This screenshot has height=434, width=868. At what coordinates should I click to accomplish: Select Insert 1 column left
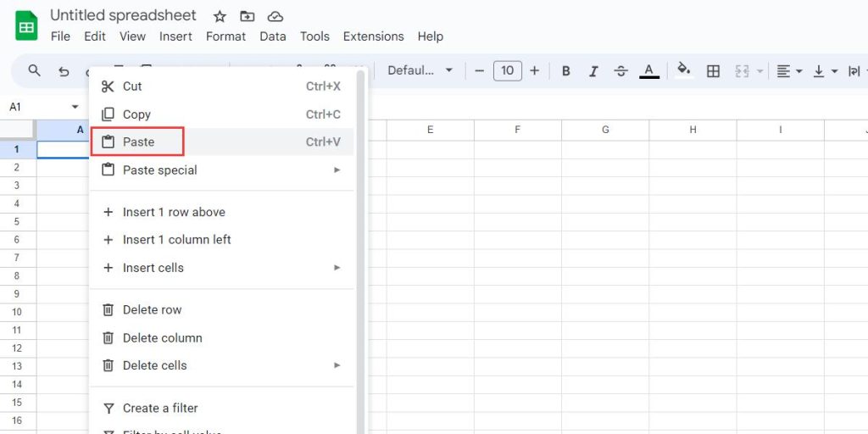(221, 240)
